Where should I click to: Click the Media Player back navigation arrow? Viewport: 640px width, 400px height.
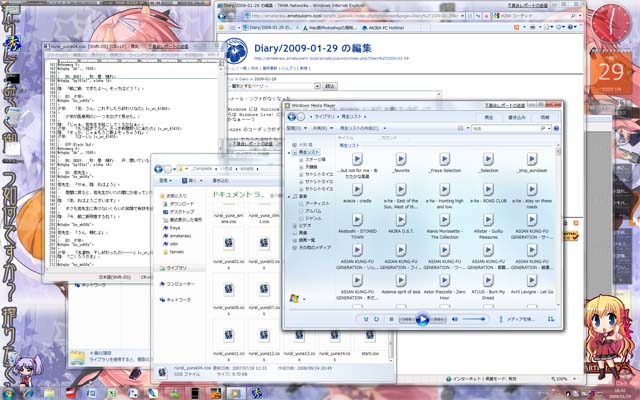(291, 116)
